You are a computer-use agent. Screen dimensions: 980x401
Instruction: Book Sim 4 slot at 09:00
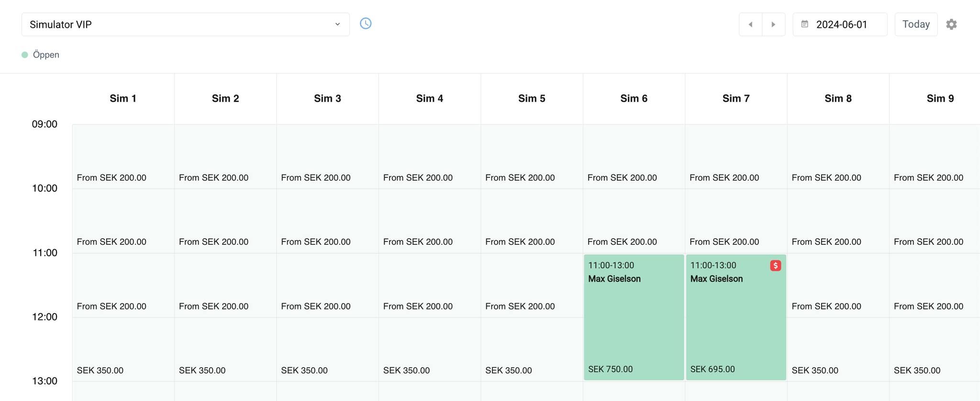pyautogui.click(x=430, y=157)
